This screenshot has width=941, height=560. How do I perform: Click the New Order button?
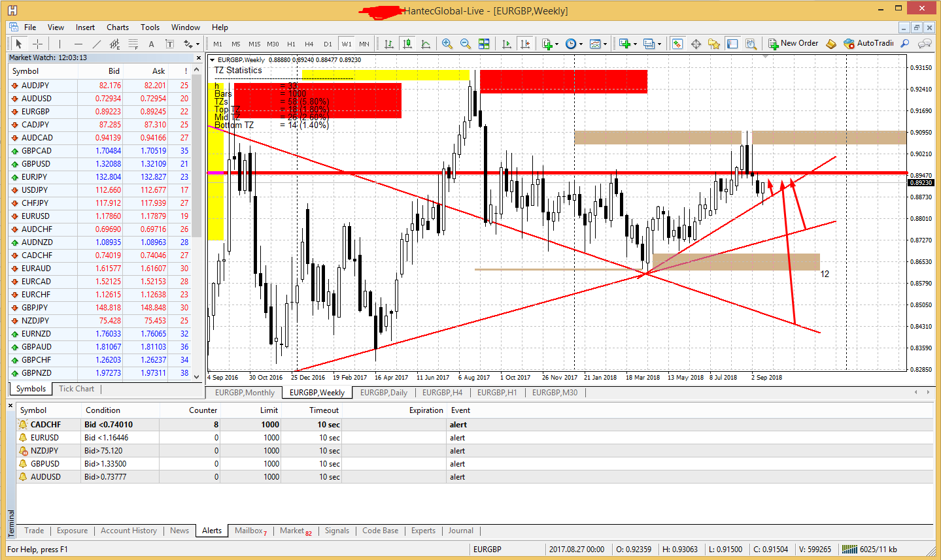(x=793, y=44)
